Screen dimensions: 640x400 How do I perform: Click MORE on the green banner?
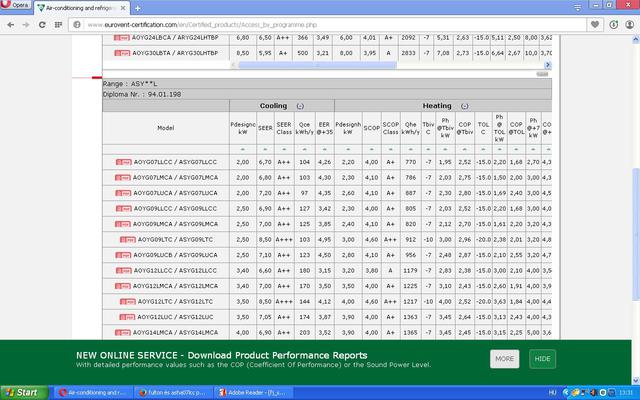(504, 359)
